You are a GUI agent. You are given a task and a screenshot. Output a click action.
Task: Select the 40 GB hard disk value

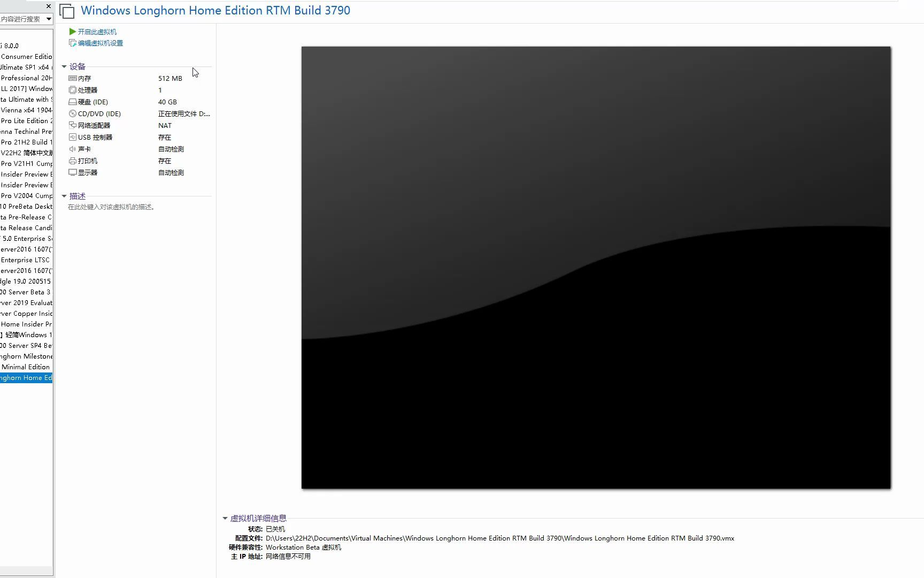click(x=167, y=102)
